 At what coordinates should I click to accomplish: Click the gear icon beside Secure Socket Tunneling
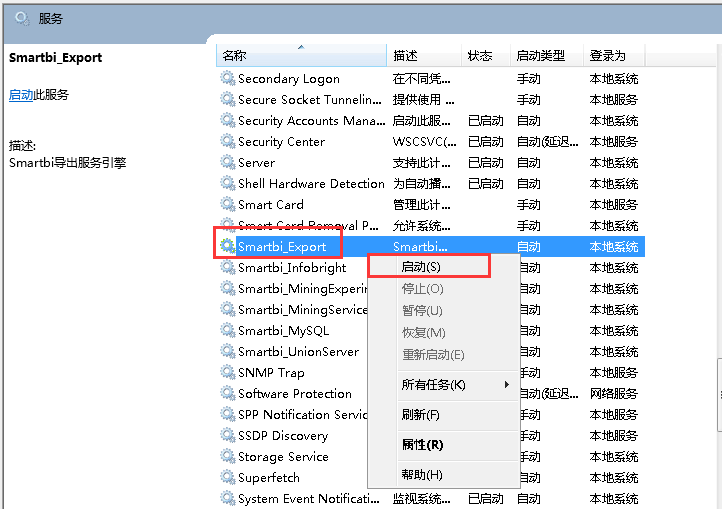pyautogui.click(x=227, y=99)
